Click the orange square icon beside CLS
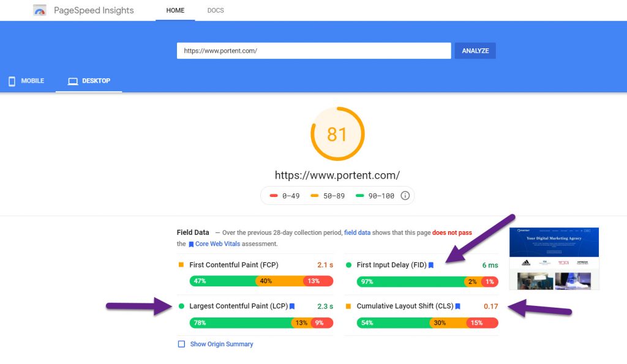The width and height of the screenshot is (627, 364). (x=348, y=306)
